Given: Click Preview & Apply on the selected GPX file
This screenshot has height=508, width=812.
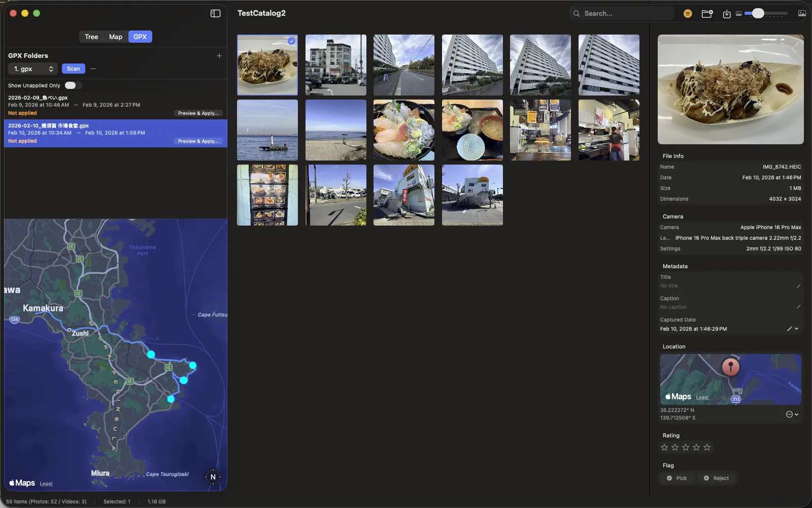Looking at the screenshot, I should click(198, 141).
